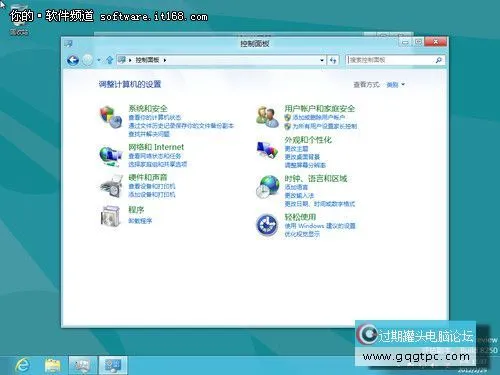Click 查找并解决问题 link
The image size is (500, 375).
149,134
